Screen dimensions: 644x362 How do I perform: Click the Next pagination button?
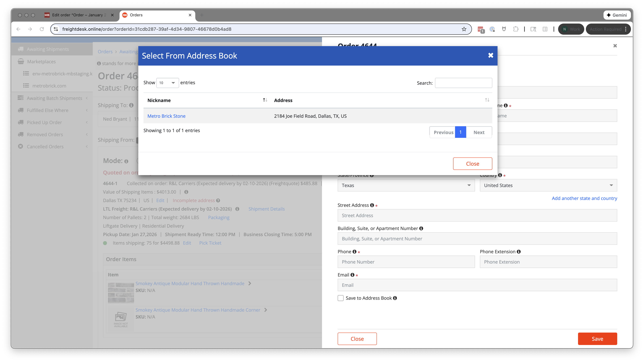[479, 132]
